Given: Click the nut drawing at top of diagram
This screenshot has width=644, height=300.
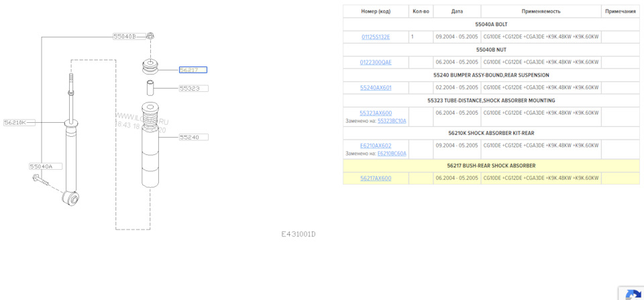Looking at the screenshot, I should click(x=151, y=36).
